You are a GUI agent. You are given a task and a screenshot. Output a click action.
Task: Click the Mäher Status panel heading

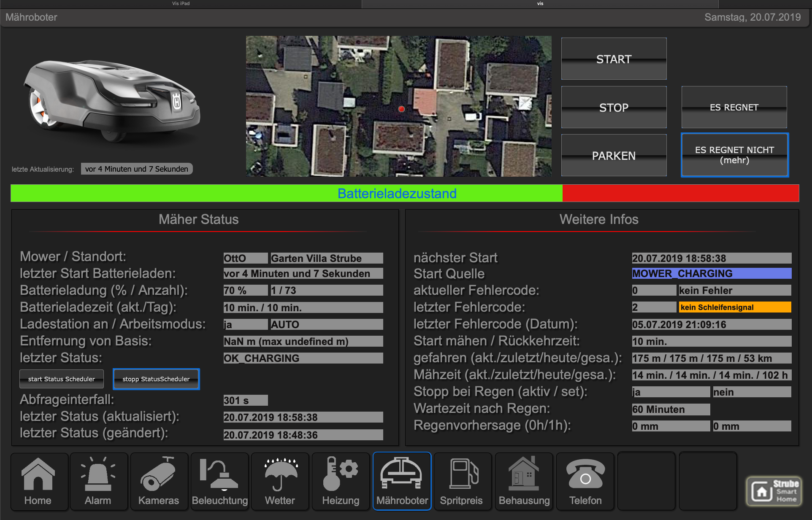pyautogui.click(x=199, y=219)
